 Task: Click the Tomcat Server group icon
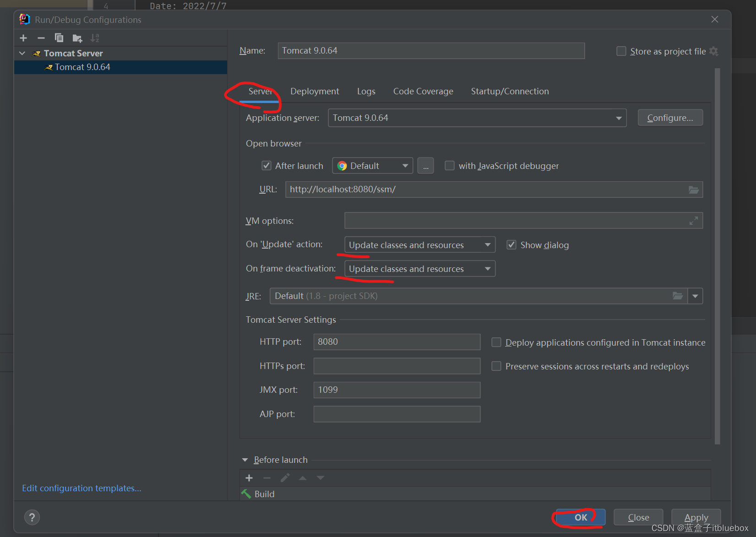coord(37,54)
